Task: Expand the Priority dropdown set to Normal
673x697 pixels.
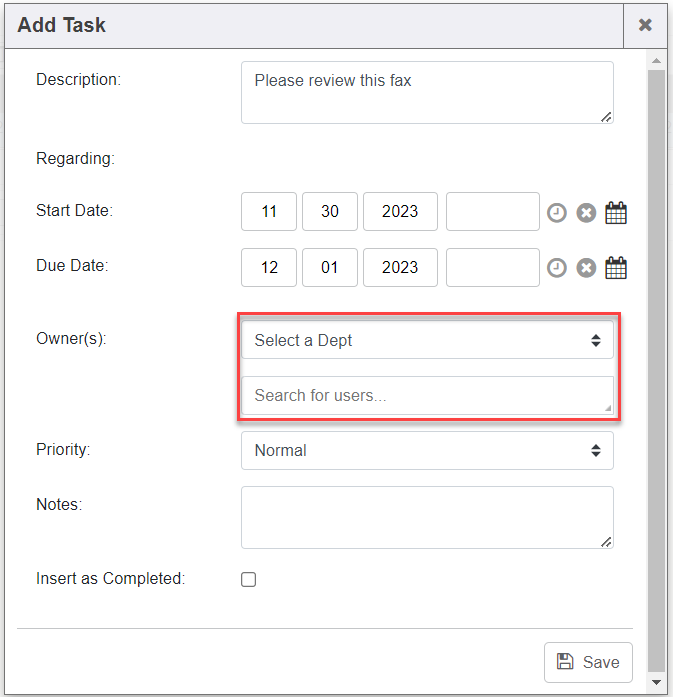Action: [x=427, y=450]
